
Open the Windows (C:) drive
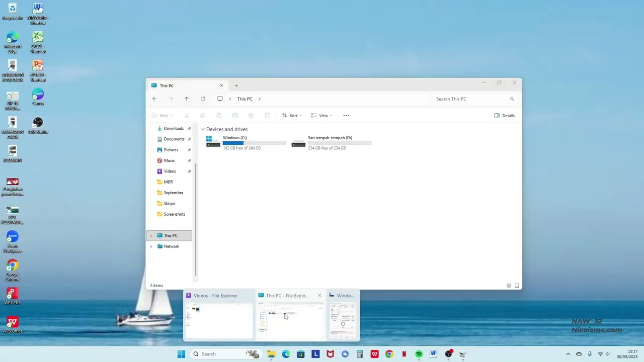pos(246,143)
